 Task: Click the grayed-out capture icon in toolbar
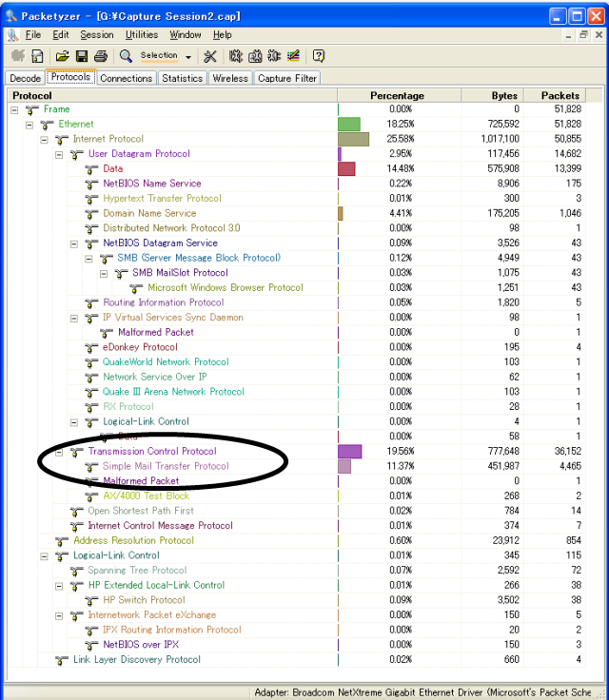(18, 56)
